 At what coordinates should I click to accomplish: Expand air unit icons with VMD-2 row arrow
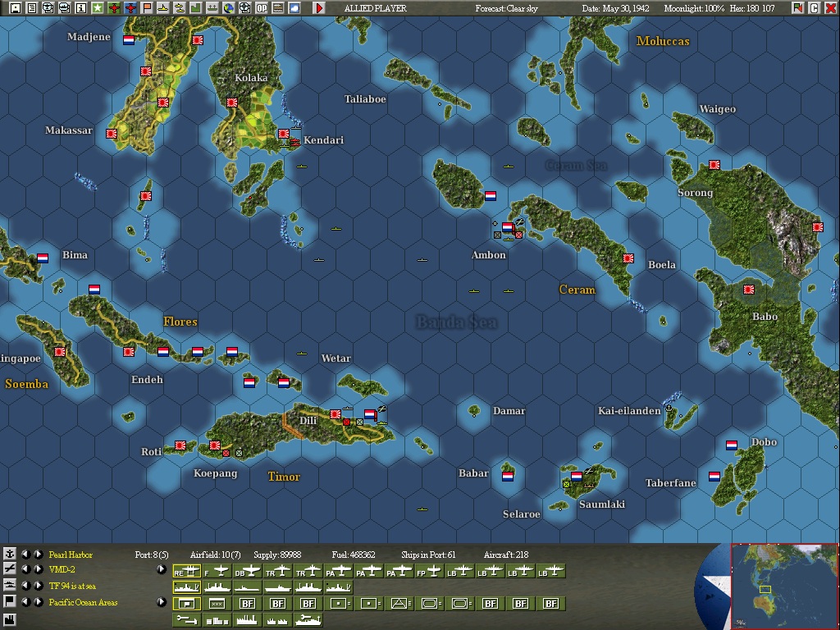click(162, 569)
